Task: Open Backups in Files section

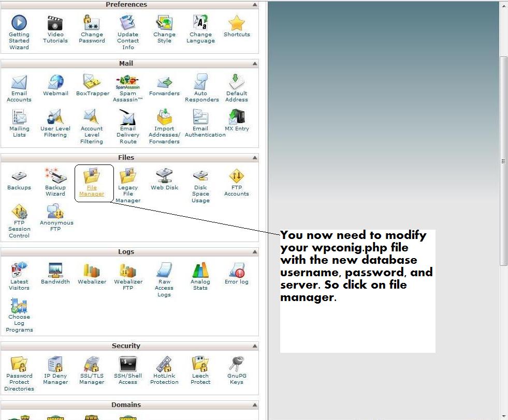Action: pos(19,179)
